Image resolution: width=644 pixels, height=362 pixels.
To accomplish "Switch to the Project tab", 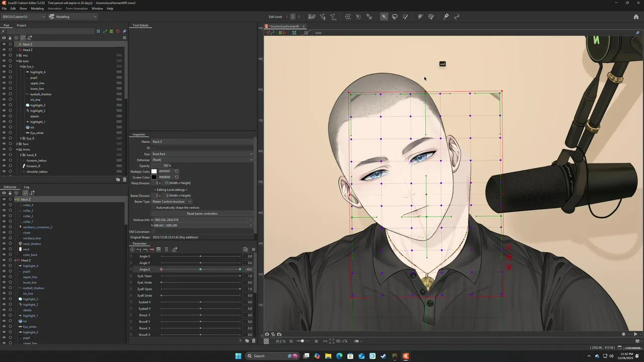I will pyautogui.click(x=21, y=25).
